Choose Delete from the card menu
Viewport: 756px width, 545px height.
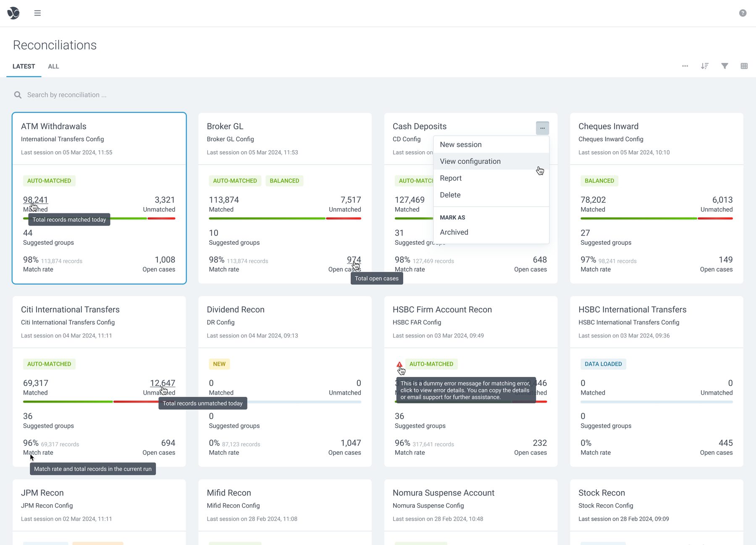point(491,195)
